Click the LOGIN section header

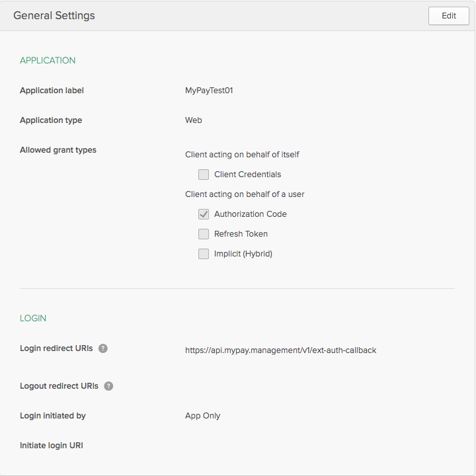33,318
